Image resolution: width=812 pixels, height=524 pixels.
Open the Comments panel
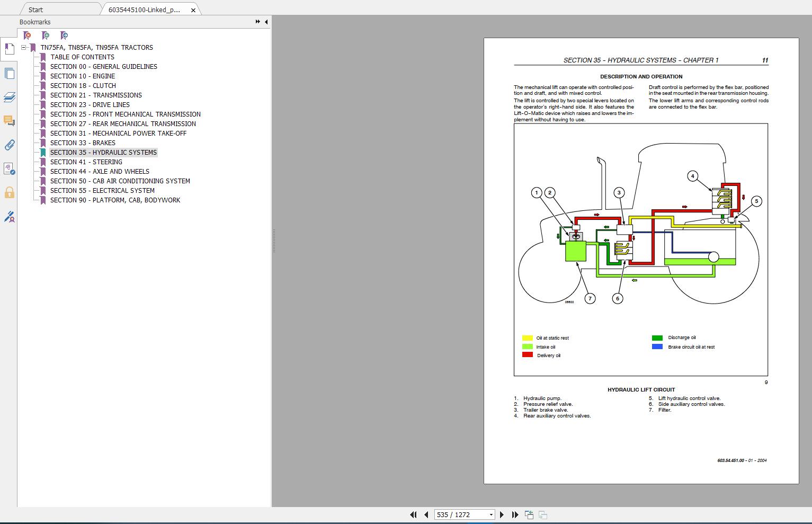click(x=9, y=121)
